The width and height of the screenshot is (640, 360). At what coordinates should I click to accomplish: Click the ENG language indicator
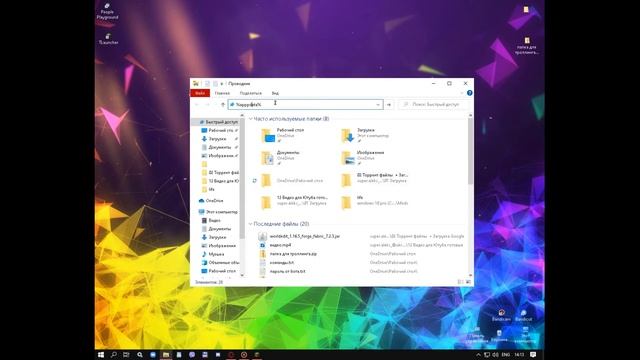505,355
